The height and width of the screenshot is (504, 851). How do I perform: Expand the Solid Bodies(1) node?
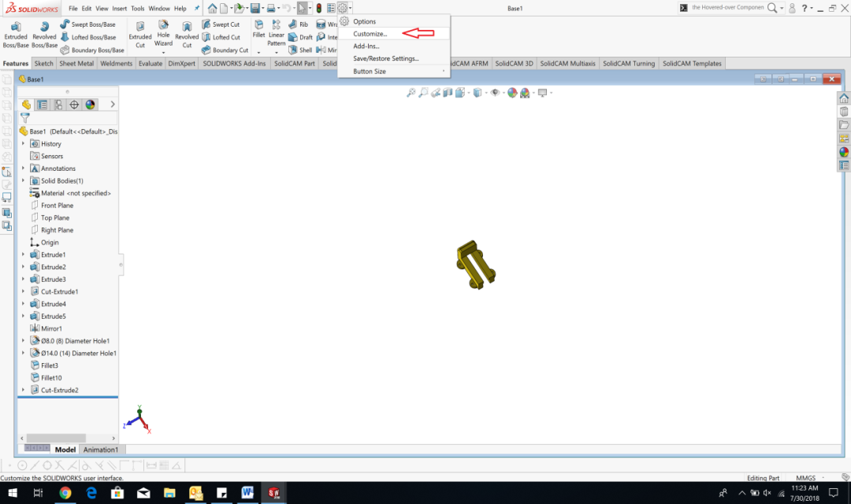(23, 180)
